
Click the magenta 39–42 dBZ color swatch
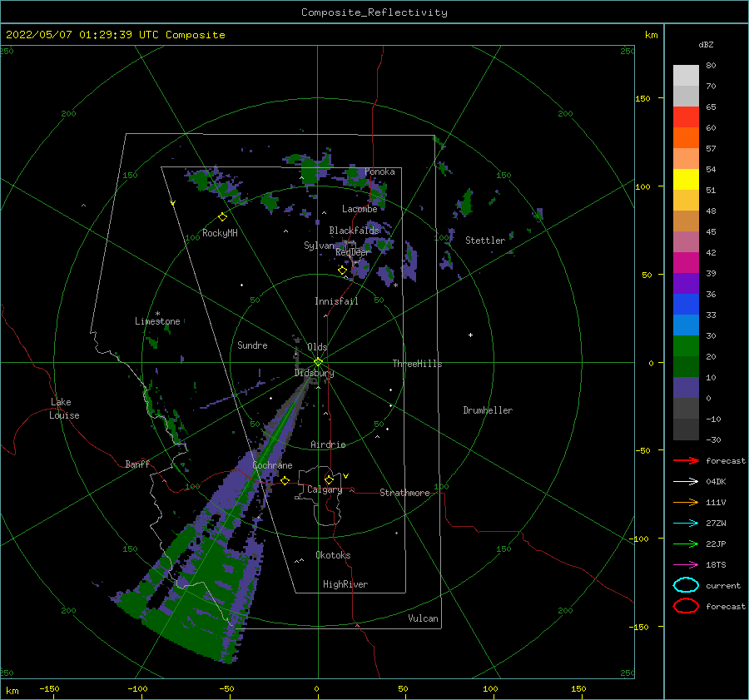pyautogui.click(x=686, y=262)
